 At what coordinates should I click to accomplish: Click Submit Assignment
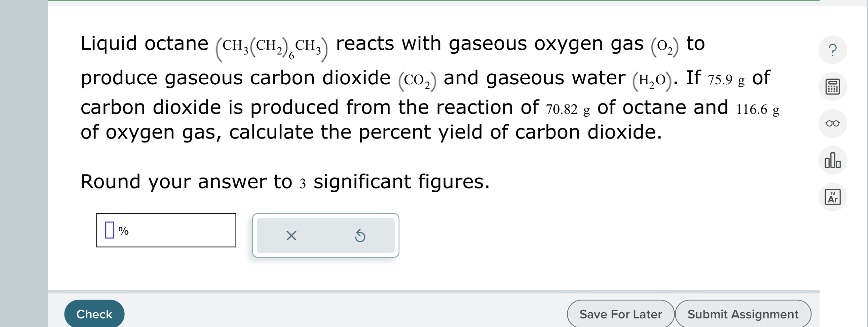click(x=743, y=314)
